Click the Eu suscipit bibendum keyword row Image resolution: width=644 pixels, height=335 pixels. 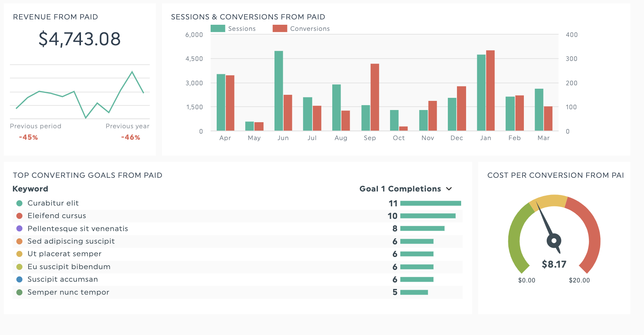69,267
